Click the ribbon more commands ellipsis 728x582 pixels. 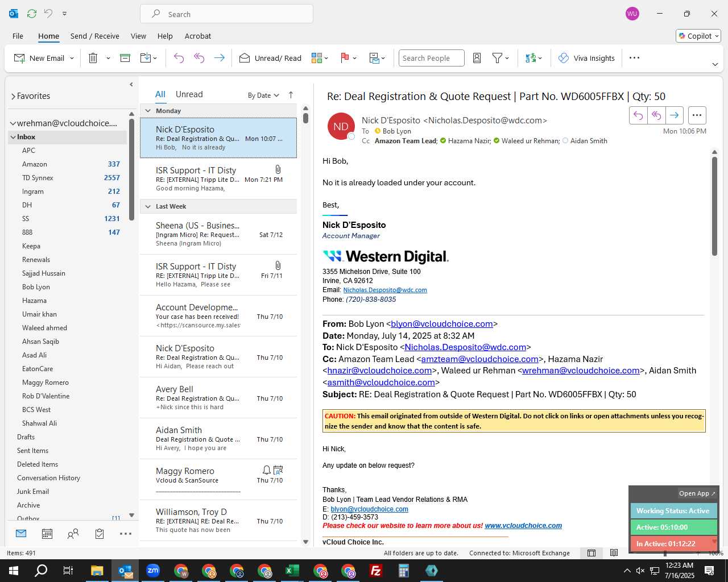point(635,58)
